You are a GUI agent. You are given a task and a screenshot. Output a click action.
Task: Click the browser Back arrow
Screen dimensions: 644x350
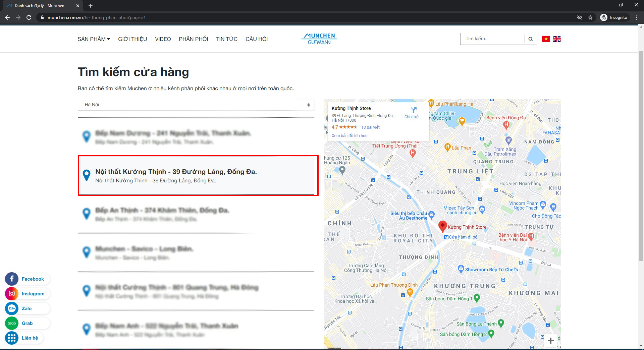pyautogui.click(x=7, y=17)
